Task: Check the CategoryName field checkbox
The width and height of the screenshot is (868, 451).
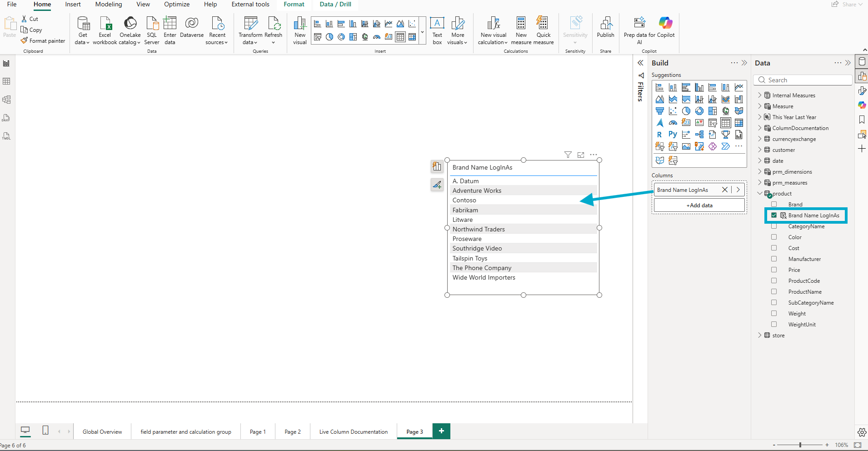Action: [x=774, y=226]
